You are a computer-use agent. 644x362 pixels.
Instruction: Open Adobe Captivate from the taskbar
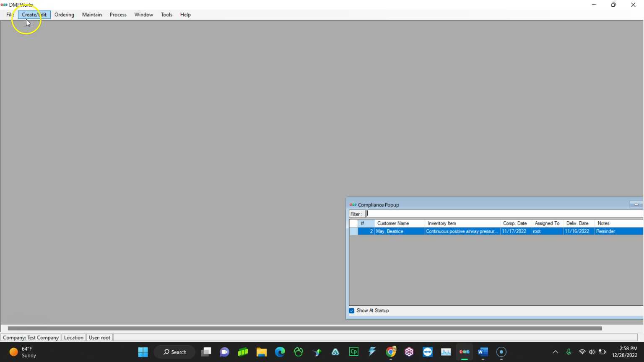point(354,352)
